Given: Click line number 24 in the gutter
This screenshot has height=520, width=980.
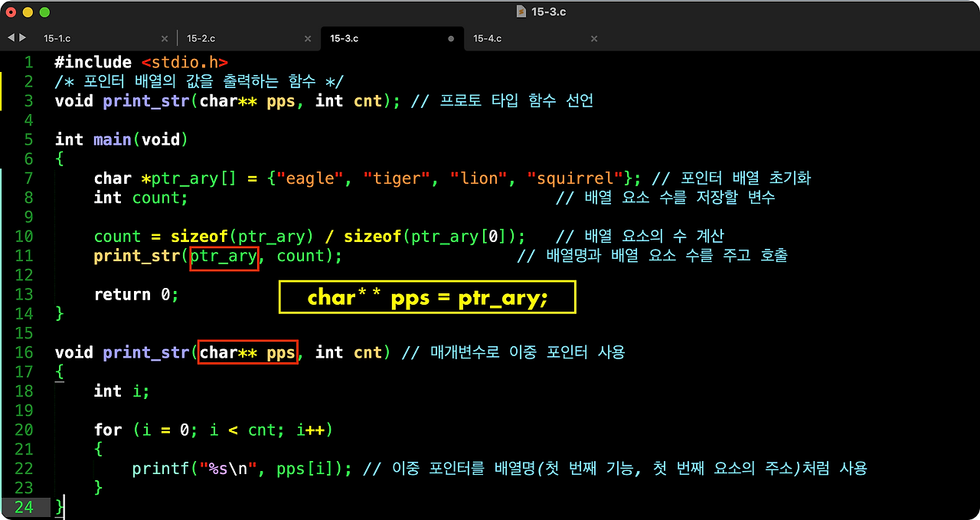Looking at the screenshot, I should point(25,507).
